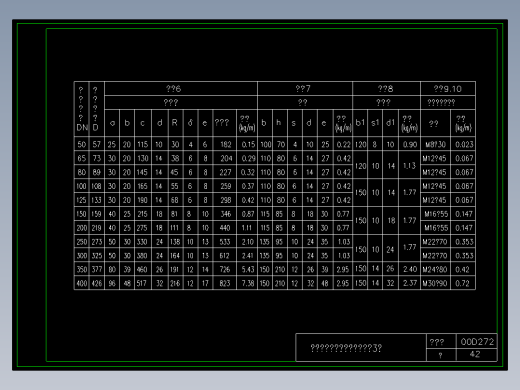Click the cell containing '204'

coord(226,158)
